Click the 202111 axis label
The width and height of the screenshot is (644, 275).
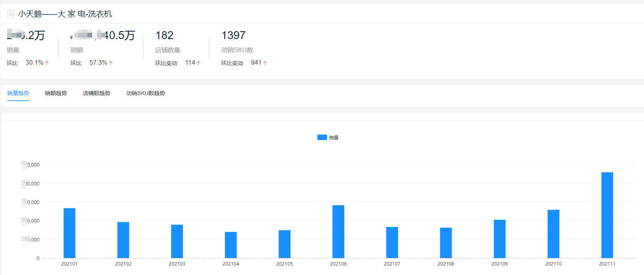607,264
